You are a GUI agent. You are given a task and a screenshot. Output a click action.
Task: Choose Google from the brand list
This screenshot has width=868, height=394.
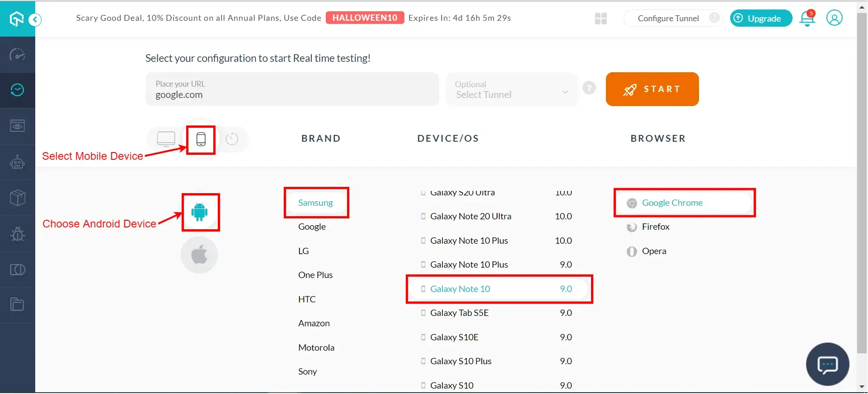point(312,227)
